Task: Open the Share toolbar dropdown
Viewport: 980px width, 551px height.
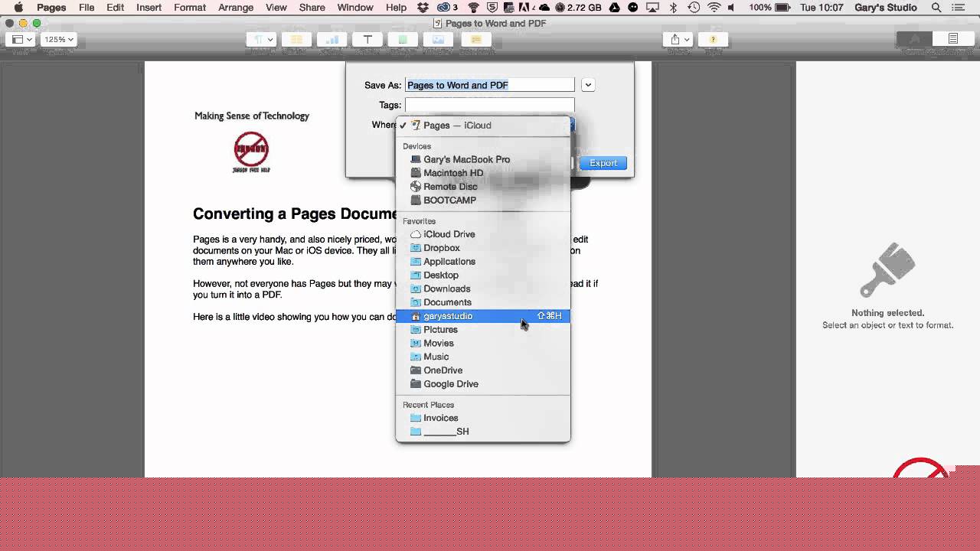Action: point(678,39)
